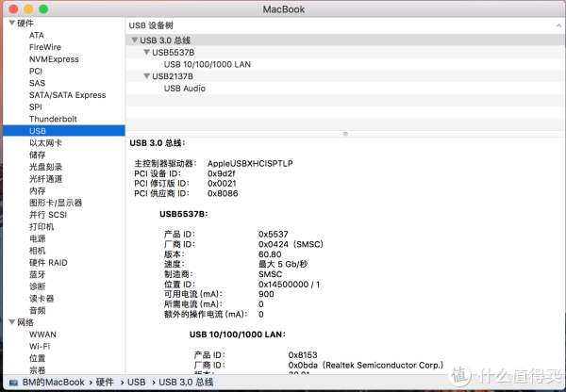This screenshot has height=392, width=566.
Task: Collapse the USB5537B hub triangle
Action: pyautogui.click(x=146, y=52)
